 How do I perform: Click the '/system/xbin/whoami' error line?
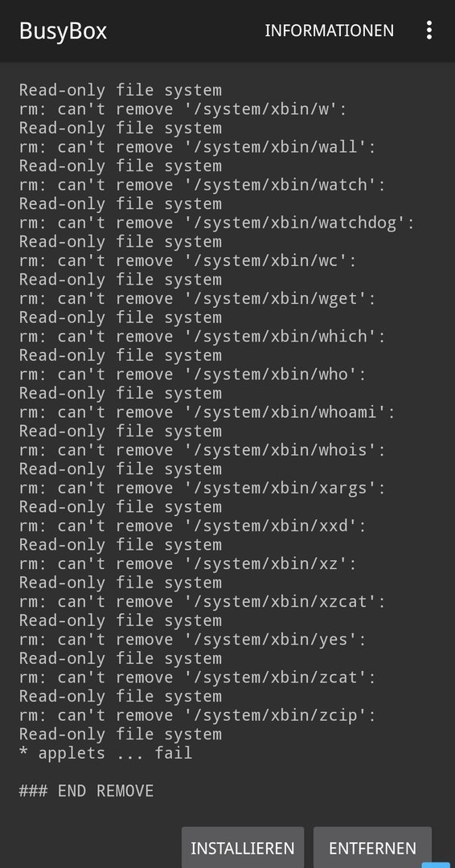(x=207, y=411)
